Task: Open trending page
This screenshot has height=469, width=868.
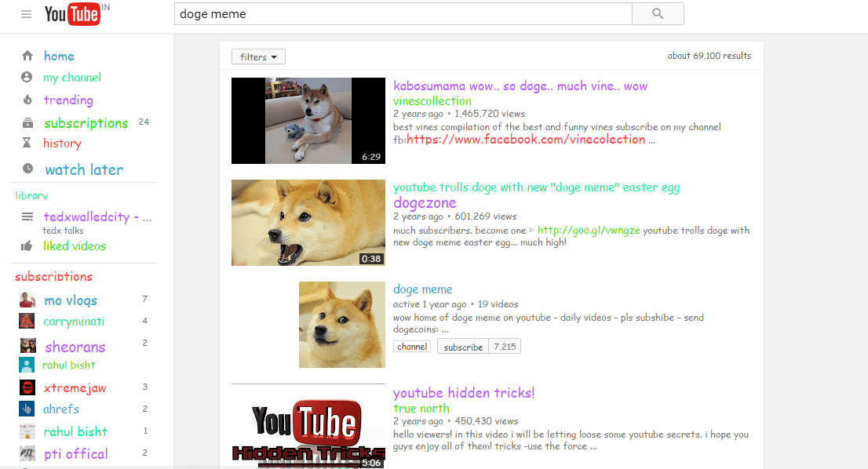Action: [x=68, y=100]
